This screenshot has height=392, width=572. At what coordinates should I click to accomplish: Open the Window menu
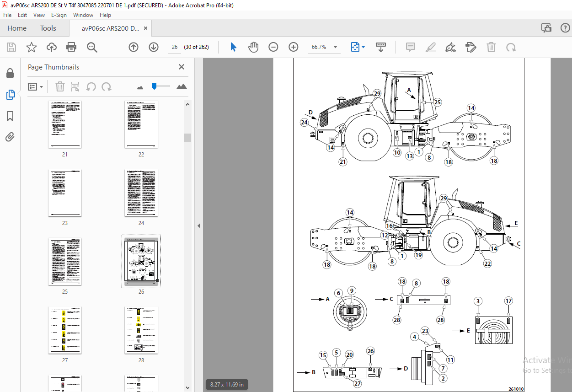click(83, 15)
